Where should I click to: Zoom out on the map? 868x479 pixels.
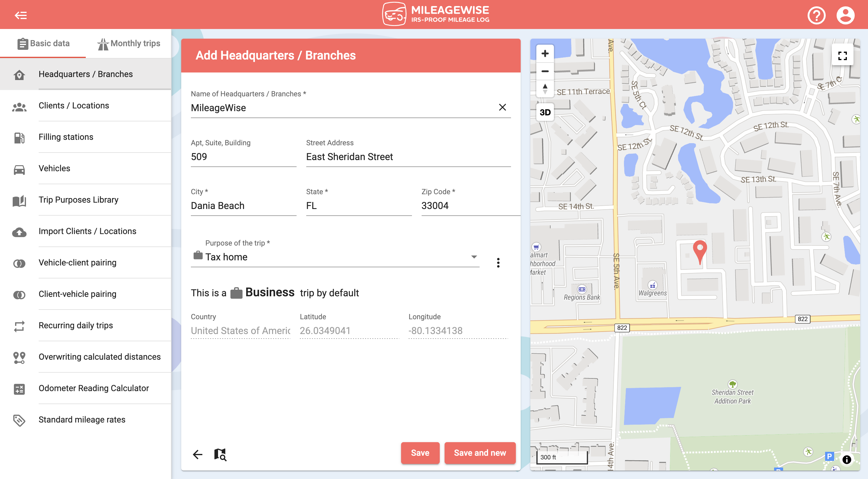click(x=545, y=71)
